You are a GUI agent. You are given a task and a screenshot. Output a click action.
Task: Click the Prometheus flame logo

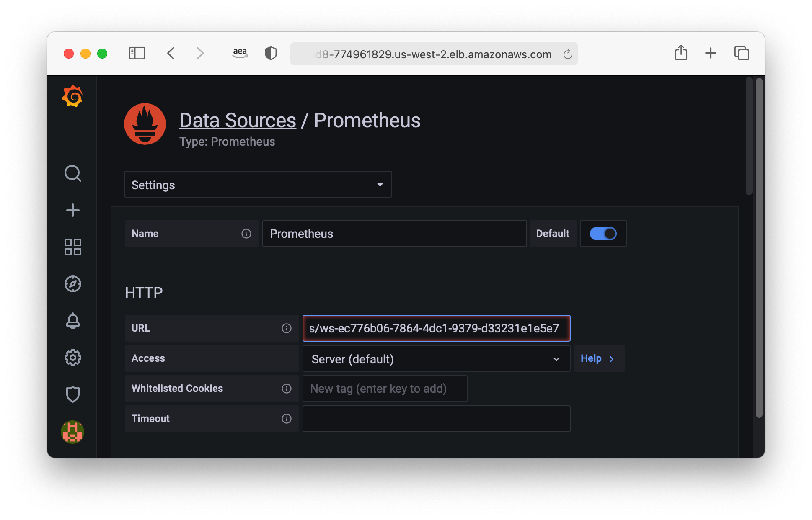pyautogui.click(x=145, y=124)
